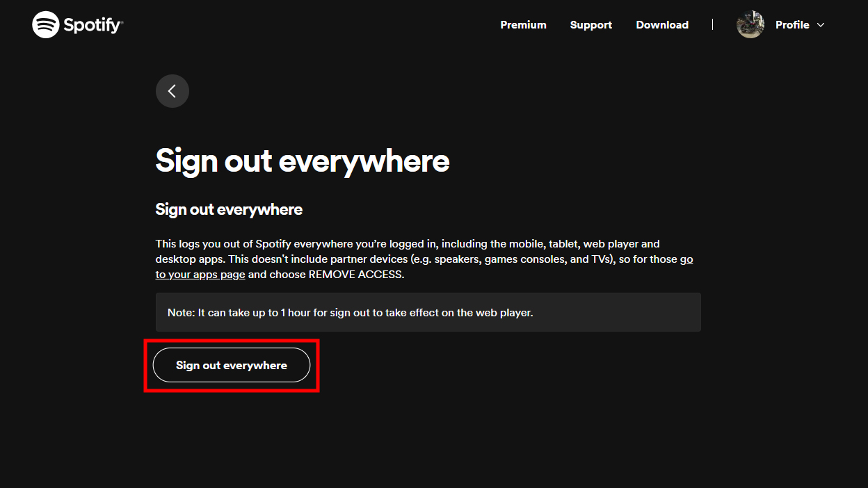Go back using the left chevron button
868x488 pixels.
[x=172, y=91]
